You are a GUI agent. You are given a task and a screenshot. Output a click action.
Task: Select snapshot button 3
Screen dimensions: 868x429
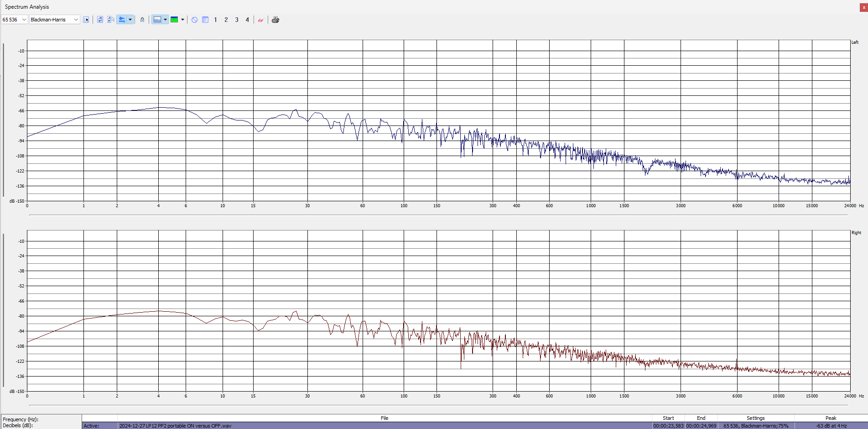click(237, 20)
